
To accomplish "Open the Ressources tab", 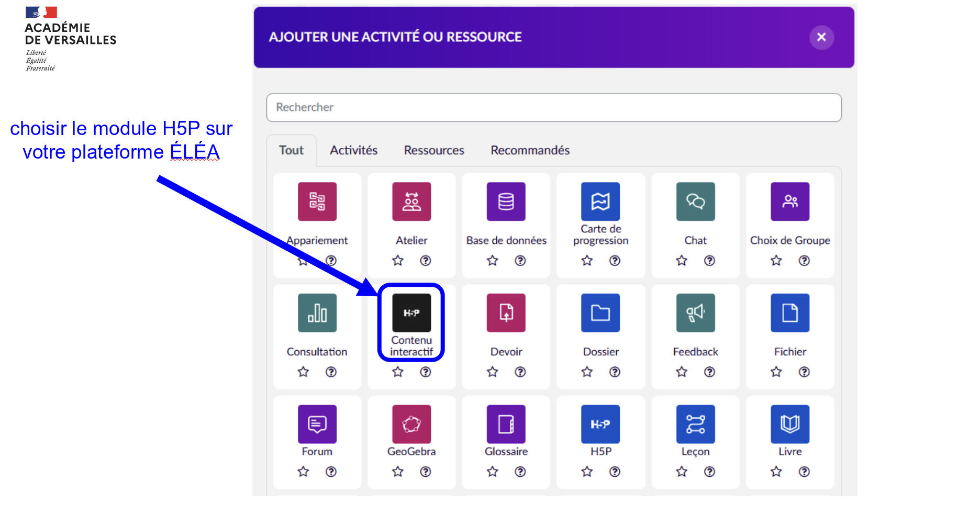I will (x=434, y=151).
